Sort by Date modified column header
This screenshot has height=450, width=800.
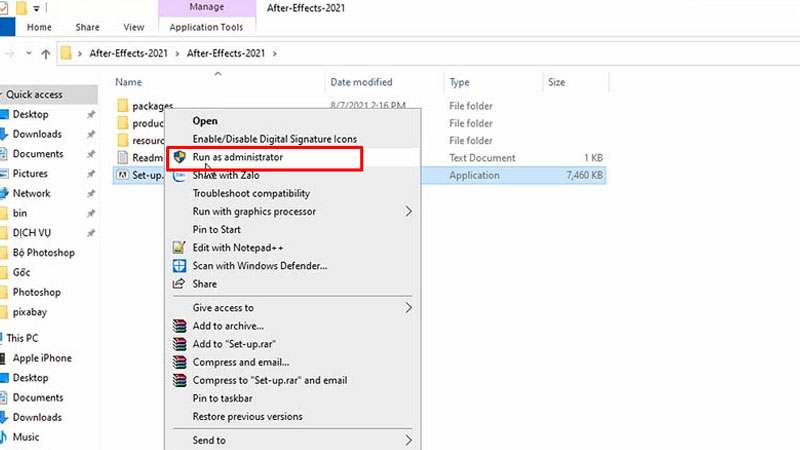pyautogui.click(x=361, y=82)
